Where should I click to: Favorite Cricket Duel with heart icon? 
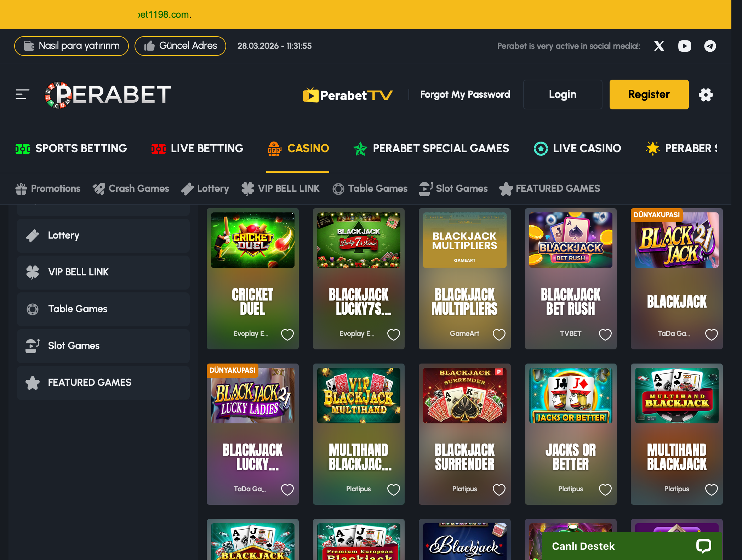click(287, 334)
